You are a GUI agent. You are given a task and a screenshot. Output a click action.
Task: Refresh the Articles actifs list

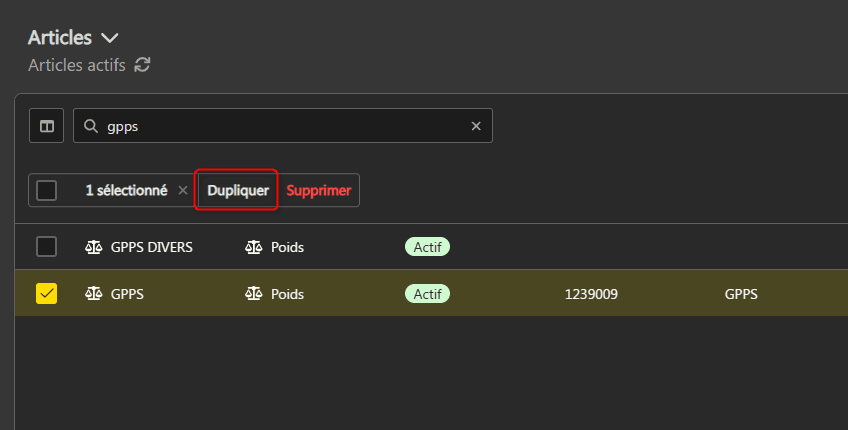[143, 65]
